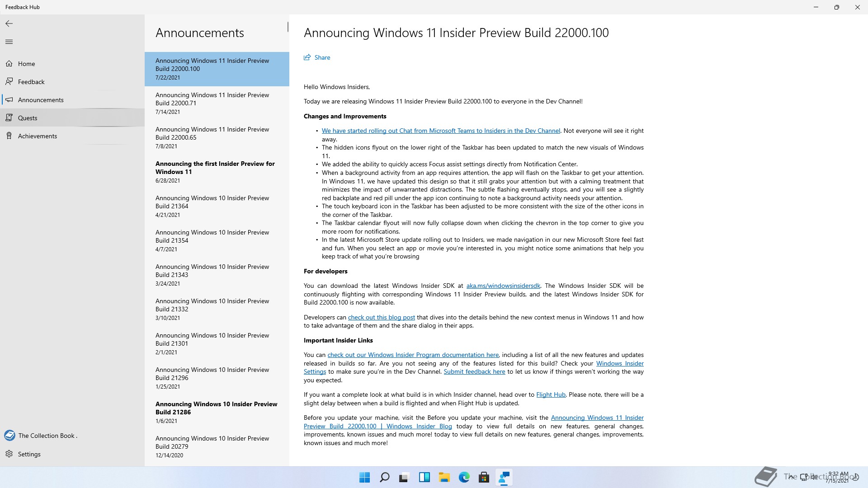Open the Windows Insider Settings link

tap(620, 364)
